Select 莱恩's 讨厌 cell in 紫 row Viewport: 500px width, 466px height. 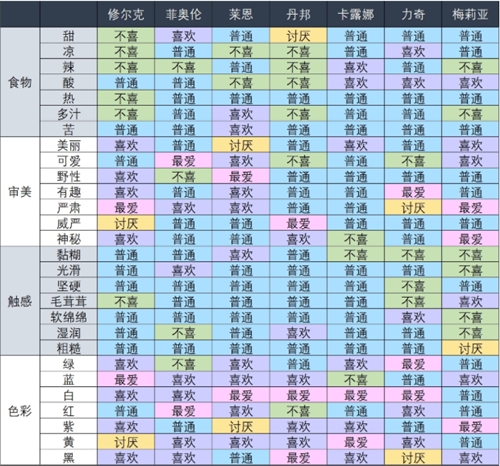pyautogui.click(x=241, y=426)
